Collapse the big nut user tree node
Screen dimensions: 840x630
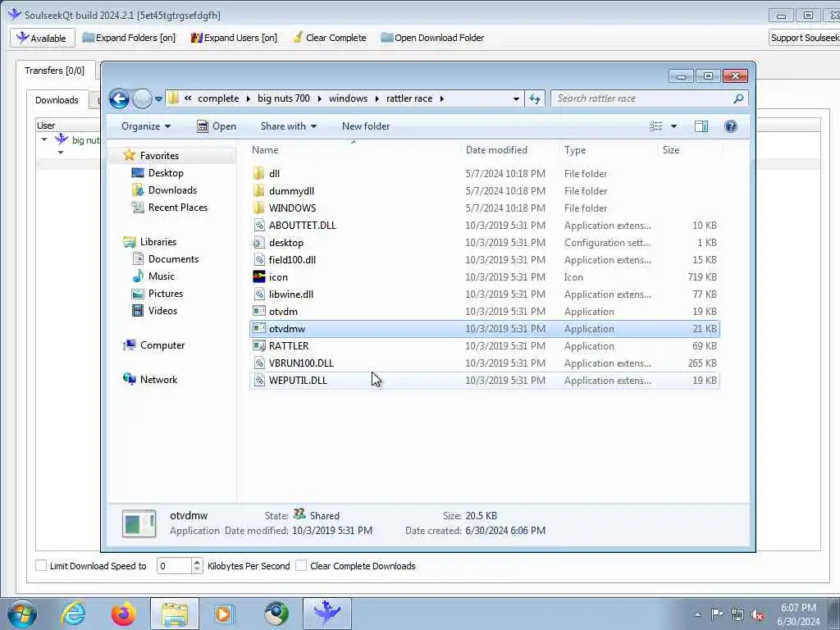tap(44, 139)
